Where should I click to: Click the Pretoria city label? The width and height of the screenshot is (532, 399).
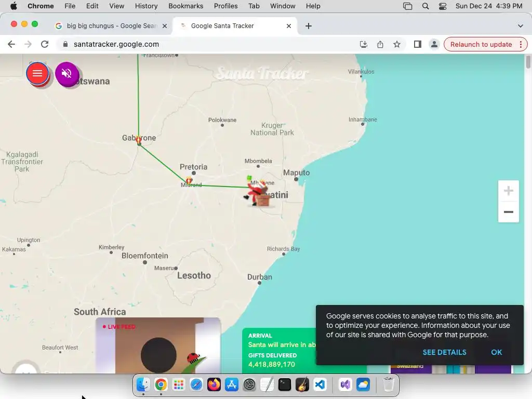193,167
